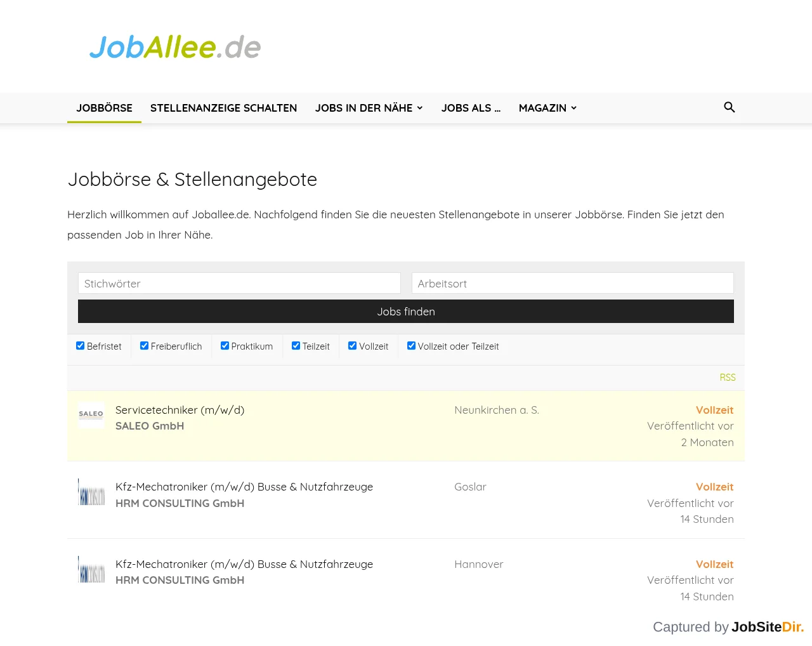Click the Jobs finden button
This screenshot has height=646, width=812.
406,312
